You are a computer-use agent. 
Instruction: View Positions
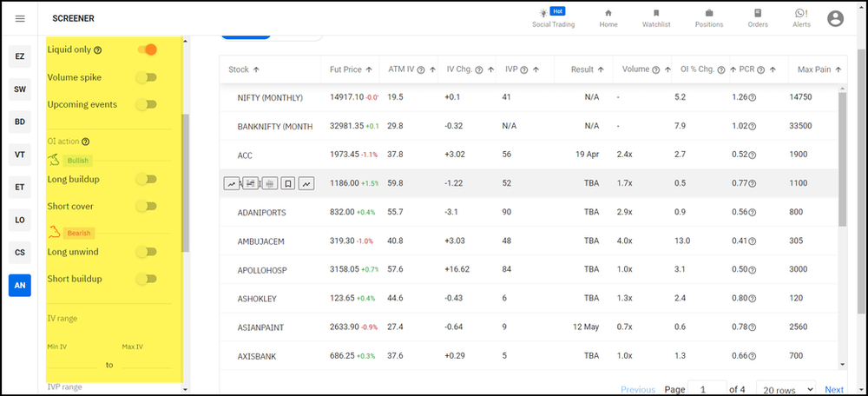click(x=709, y=17)
